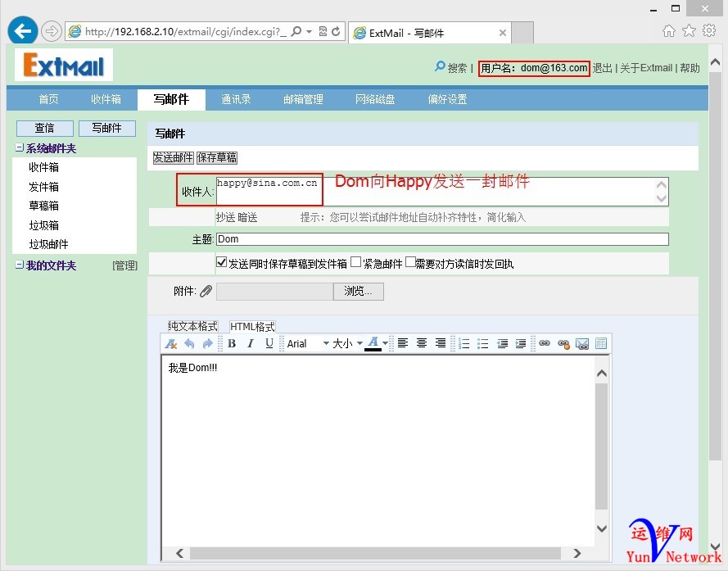This screenshot has width=728, height=571.
Task: Click the 保存草稿 button
Action: point(217,157)
